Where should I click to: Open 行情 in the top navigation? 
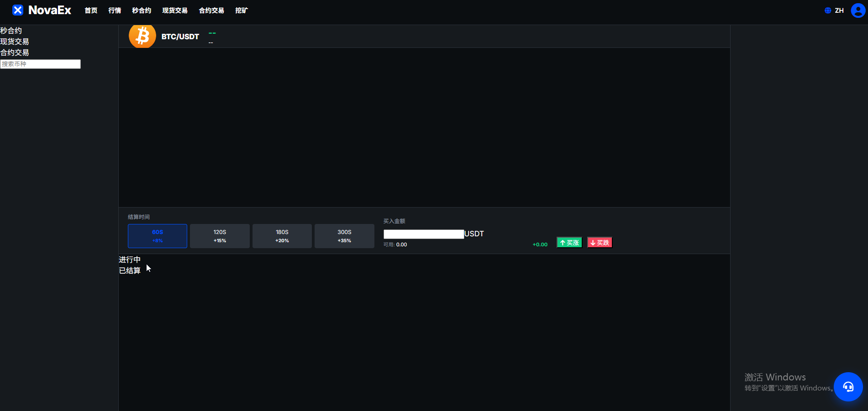point(115,10)
